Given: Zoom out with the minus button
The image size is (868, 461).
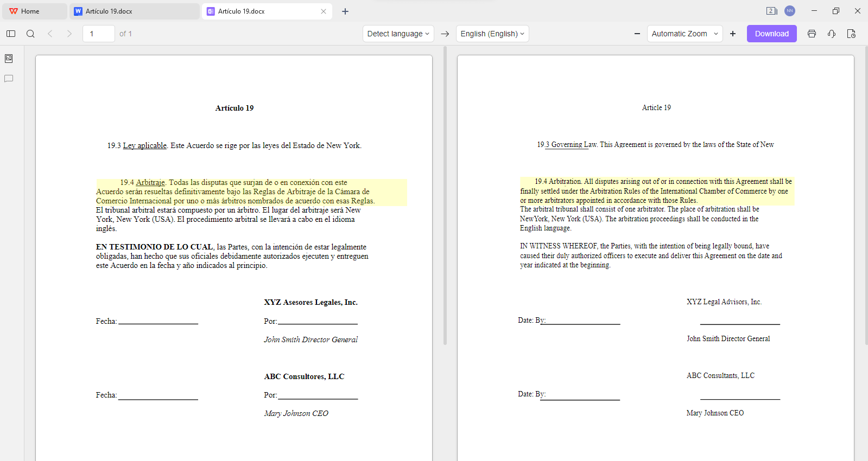Looking at the screenshot, I should [x=637, y=34].
